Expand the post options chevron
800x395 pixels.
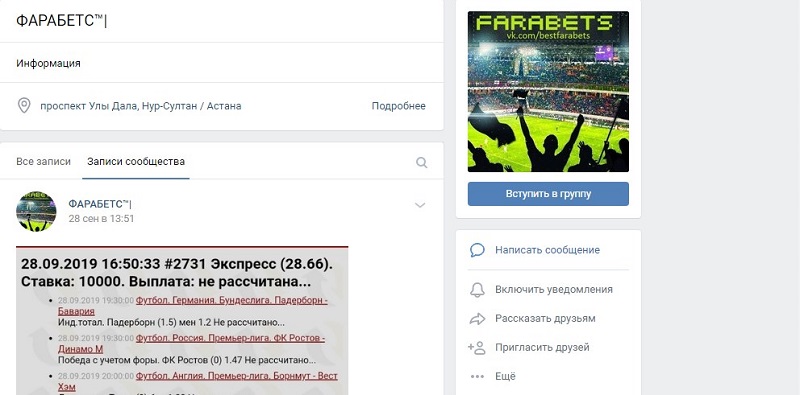click(420, 206)
